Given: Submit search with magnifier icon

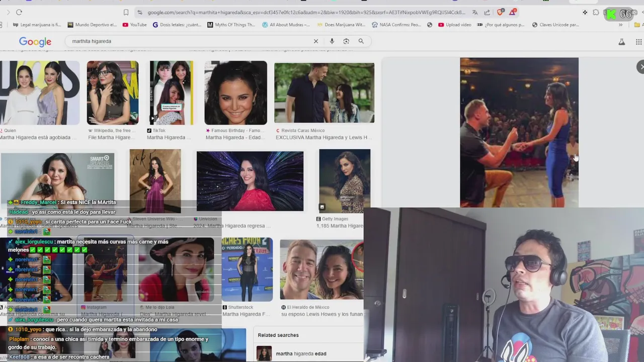Looking at the screenshot, I should pyautogui.click(x=361, y=41).
